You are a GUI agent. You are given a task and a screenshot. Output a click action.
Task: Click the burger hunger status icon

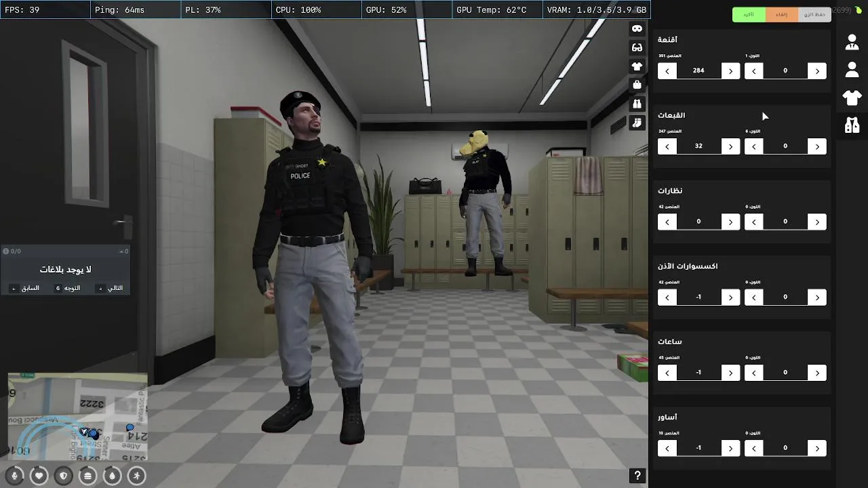click(x=88, y=476)
